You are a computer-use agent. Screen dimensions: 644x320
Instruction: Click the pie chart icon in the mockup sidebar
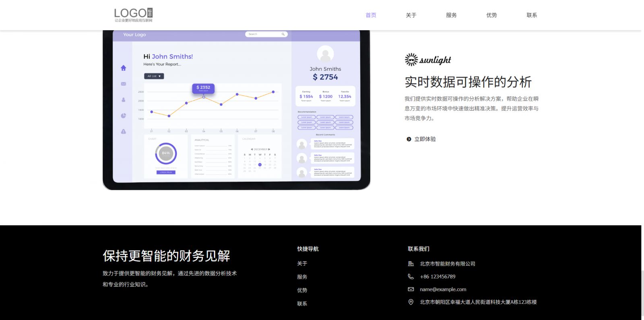124,116
